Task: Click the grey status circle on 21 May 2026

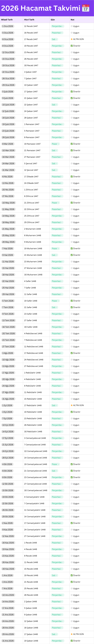Action: pyautogui.click(x=72, y=229)
